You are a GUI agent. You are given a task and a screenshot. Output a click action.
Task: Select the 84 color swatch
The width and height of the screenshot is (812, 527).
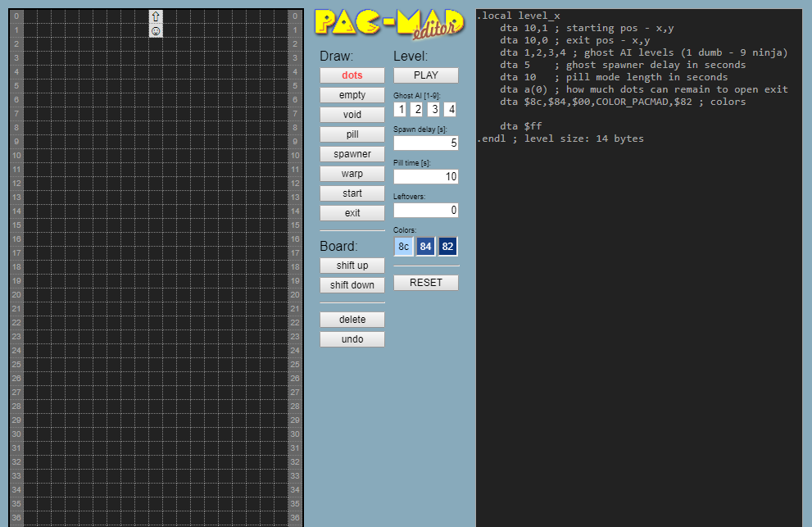pyautogui.click(x=425, y=246)
